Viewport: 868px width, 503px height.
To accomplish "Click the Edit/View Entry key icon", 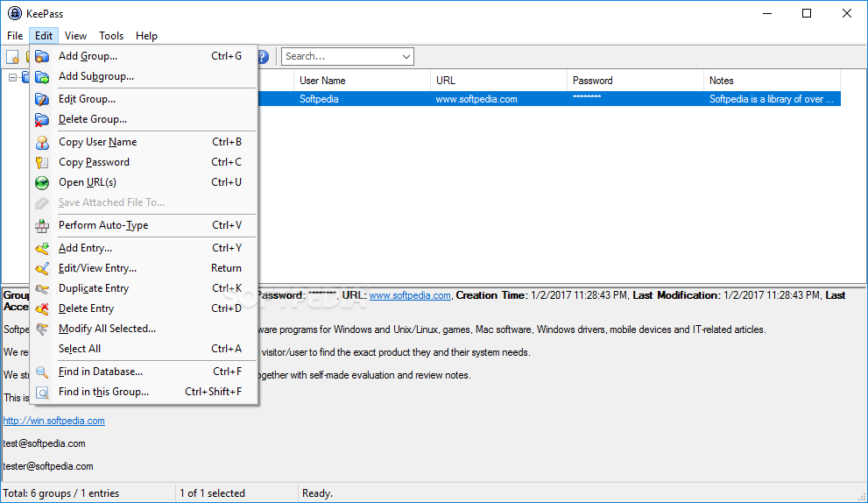I will pos(42,269).
